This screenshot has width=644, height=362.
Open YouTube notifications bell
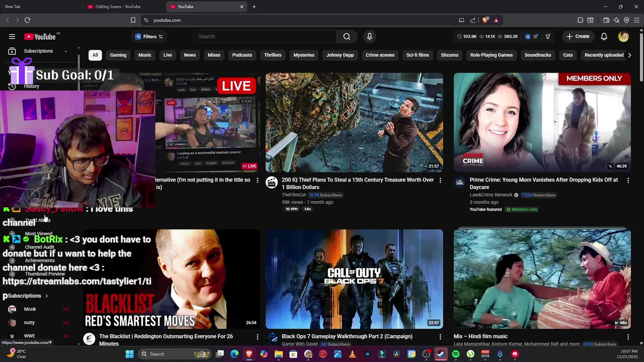(604, 36)
